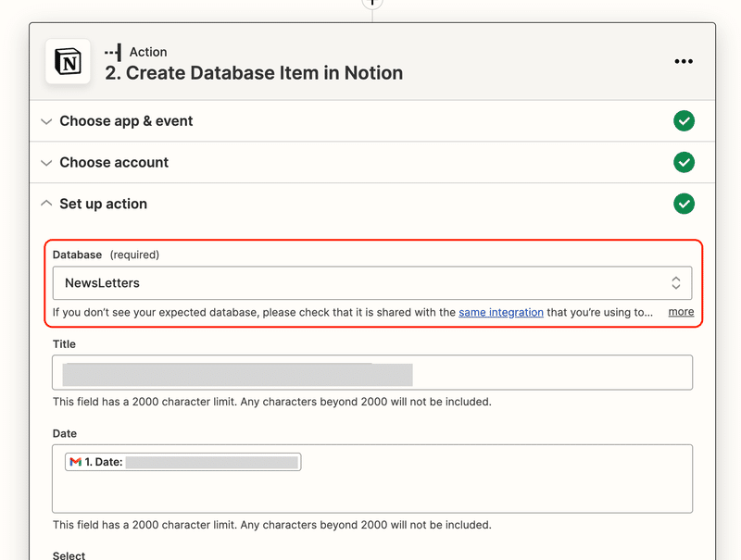Open the three-dot action menu

[684, 61]
